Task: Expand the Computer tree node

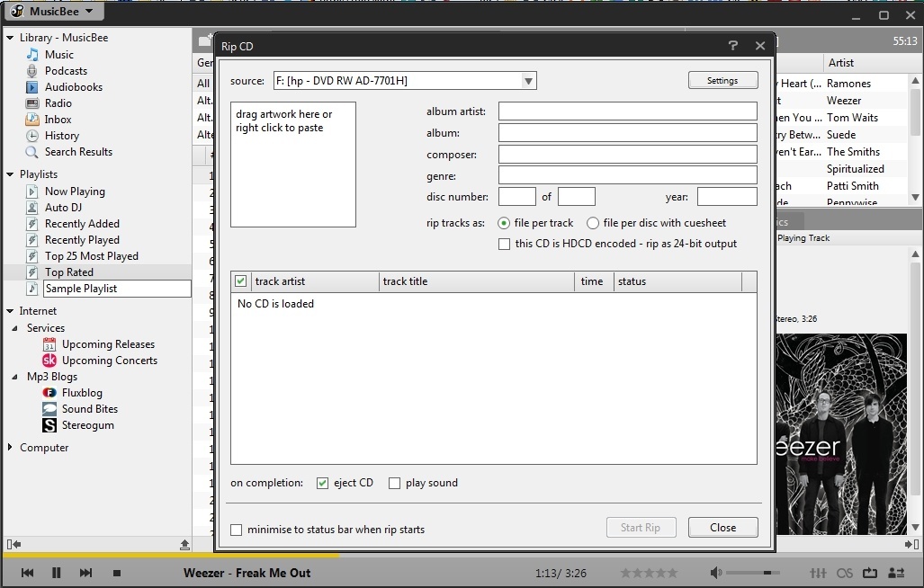Action: point(9,448)
